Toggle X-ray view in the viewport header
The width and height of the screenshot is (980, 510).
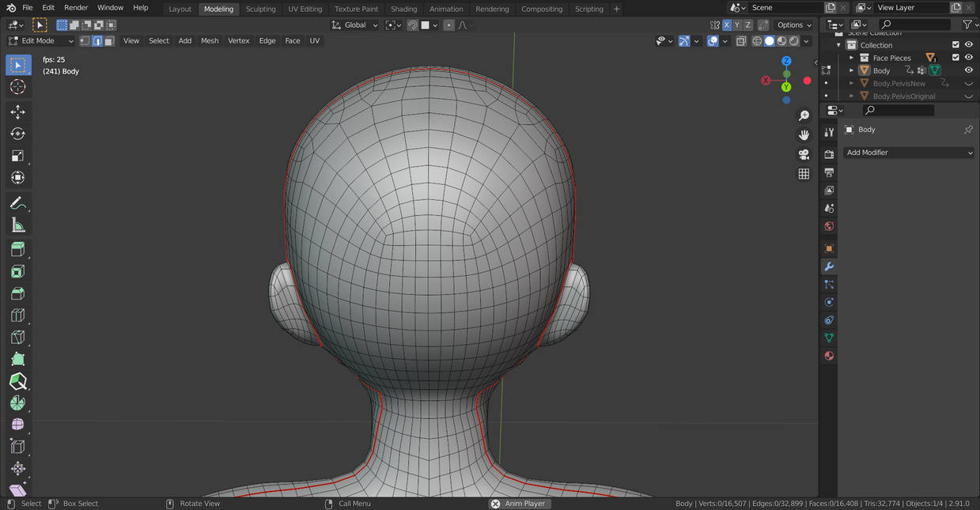coord(741,41)
